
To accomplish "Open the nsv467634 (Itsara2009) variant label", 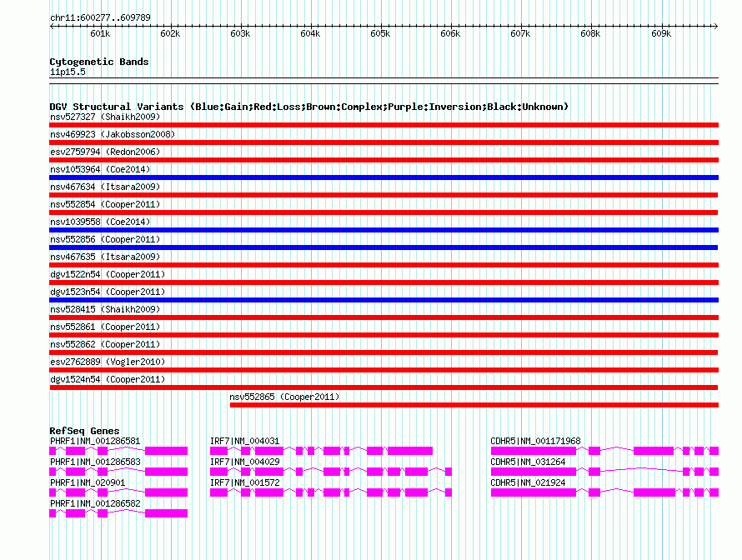I will click(105, 187).
